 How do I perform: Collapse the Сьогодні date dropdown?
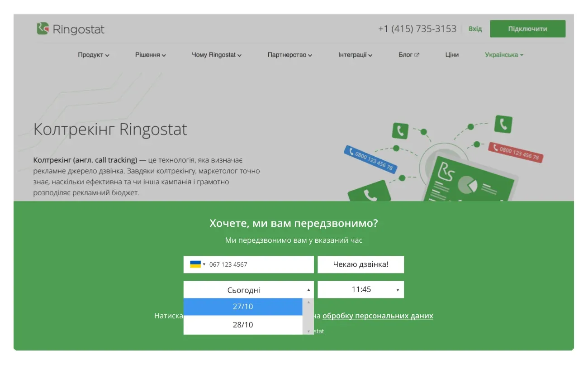(x=248, y=290)
